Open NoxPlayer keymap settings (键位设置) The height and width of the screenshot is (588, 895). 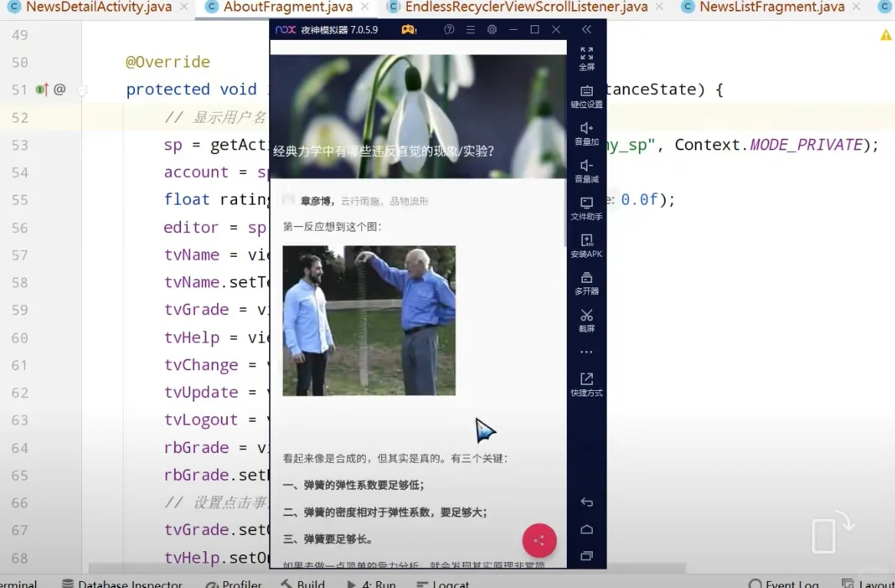586,97
